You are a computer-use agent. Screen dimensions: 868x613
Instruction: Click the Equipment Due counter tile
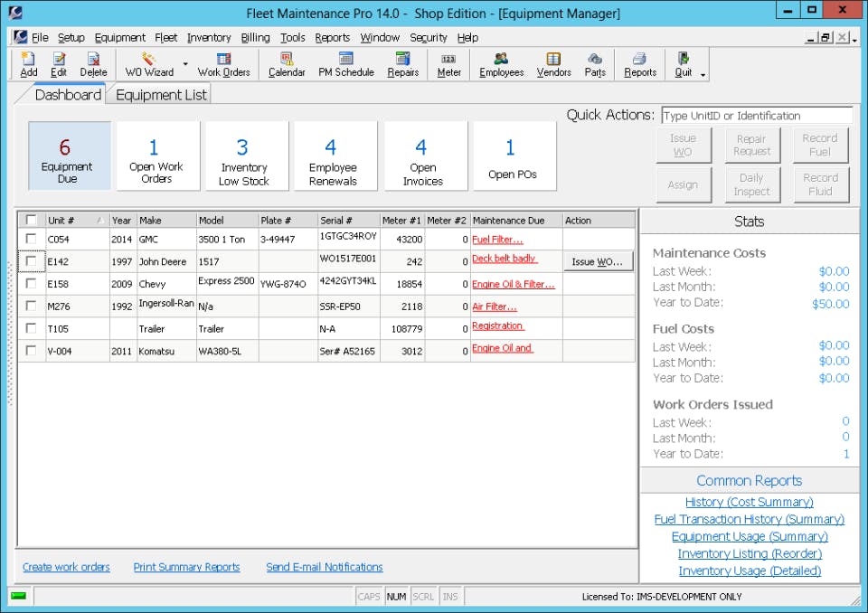tap(68, 156)
